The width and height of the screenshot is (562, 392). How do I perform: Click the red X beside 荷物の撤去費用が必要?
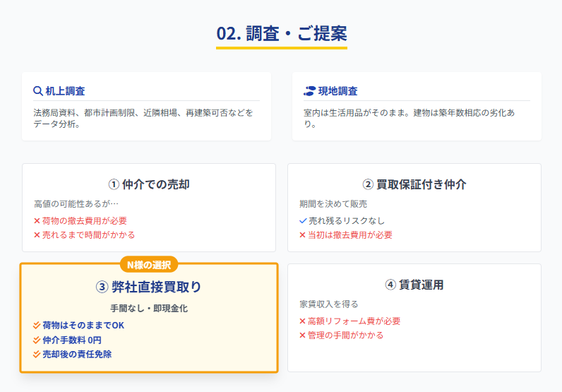pos(37,221)
